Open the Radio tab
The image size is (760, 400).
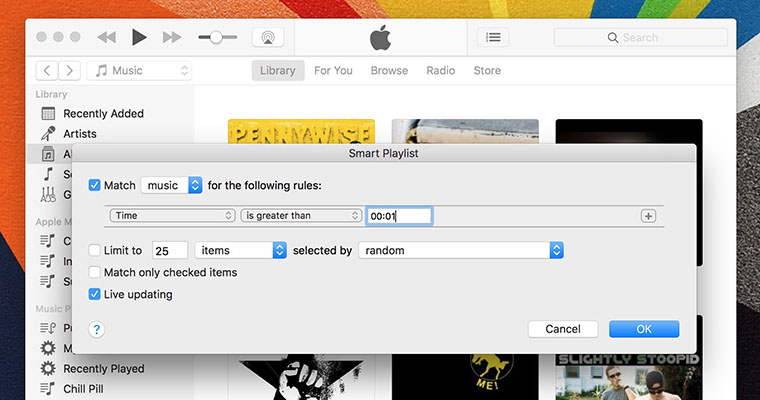tap(441, 71)
